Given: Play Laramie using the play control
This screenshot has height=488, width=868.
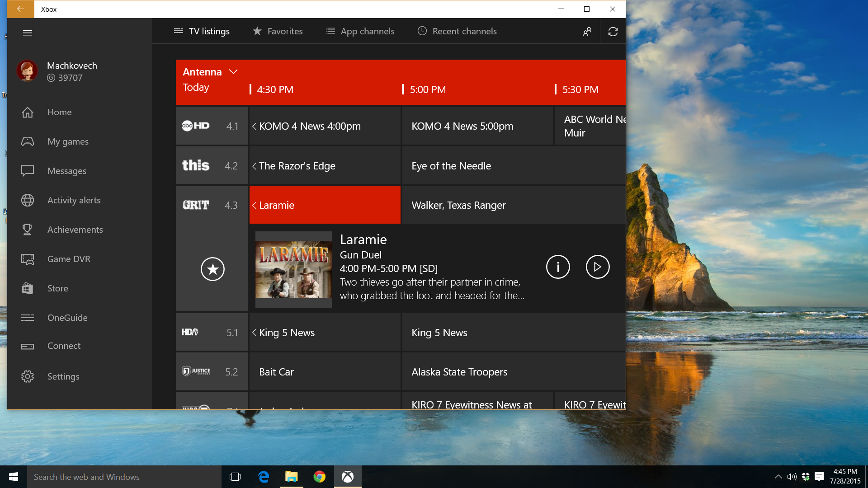Looking at the screenshot, I should point(598,267).
